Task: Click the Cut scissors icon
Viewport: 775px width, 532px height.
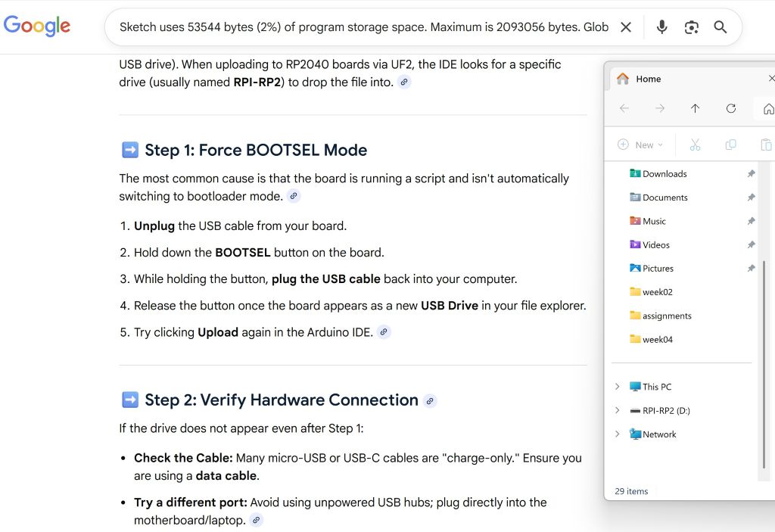Action: point(695,145)
